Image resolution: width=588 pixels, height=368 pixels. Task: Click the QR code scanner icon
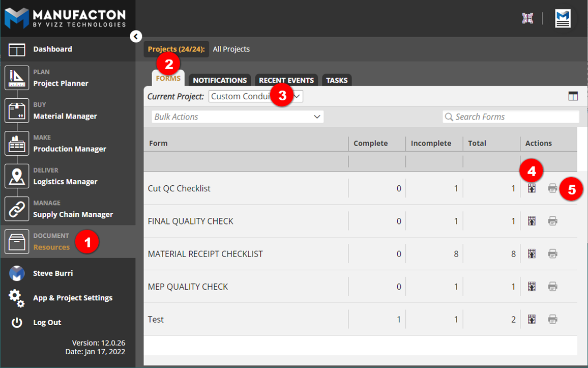[x=527, y=18]
